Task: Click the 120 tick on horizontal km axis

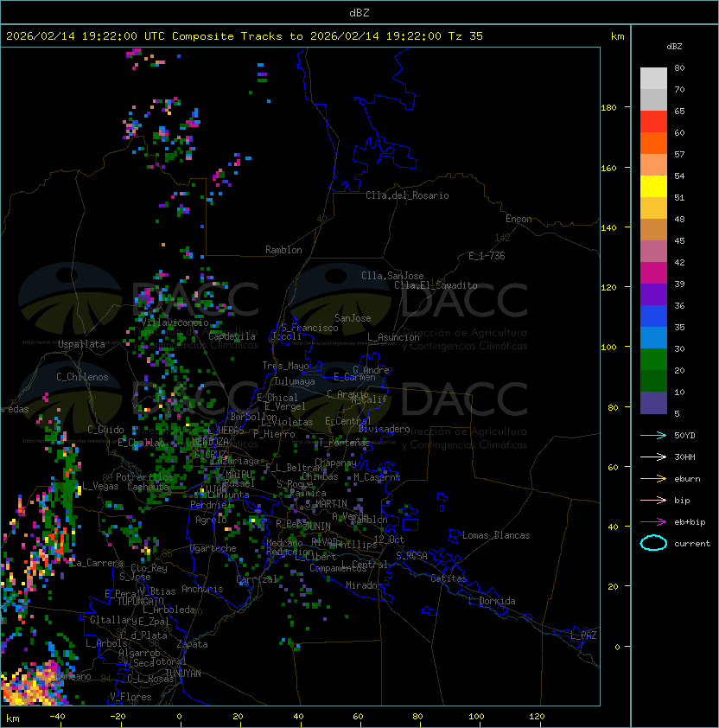Action: (x=537, y=717)
